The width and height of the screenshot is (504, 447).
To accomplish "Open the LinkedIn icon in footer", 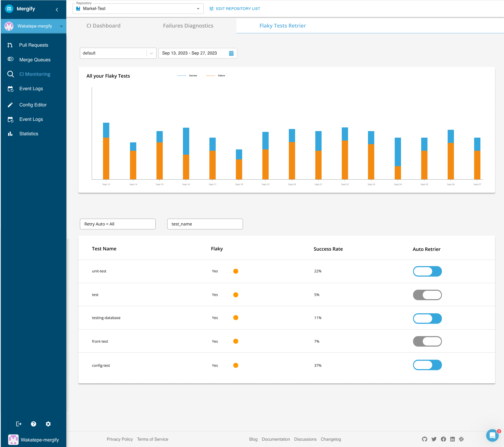I will point(452,439).
